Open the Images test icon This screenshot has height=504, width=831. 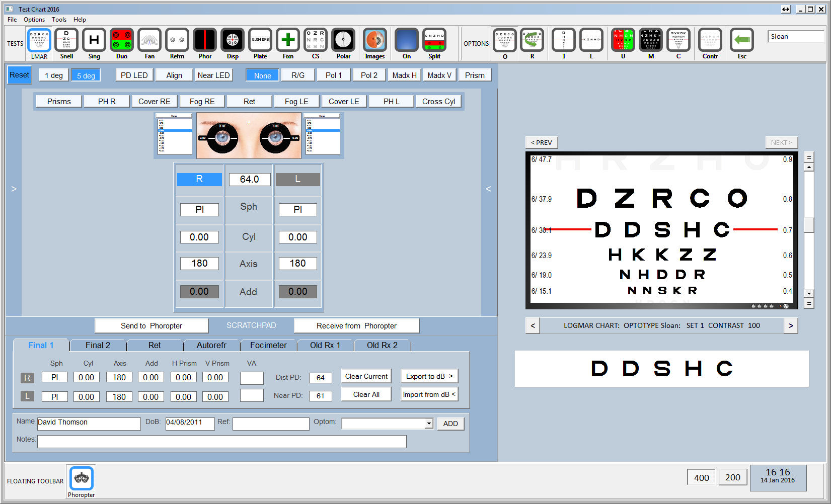pyautogui.click(x=375, y=40)
